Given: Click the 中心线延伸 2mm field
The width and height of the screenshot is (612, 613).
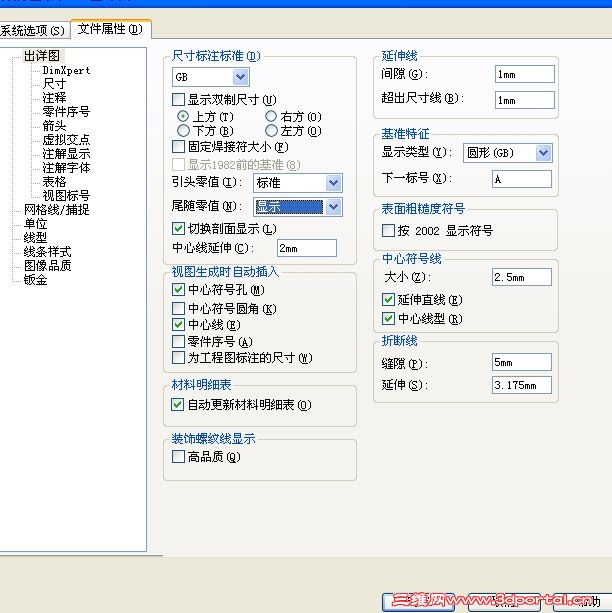Looking at the screenshot, I should (307, 248).
